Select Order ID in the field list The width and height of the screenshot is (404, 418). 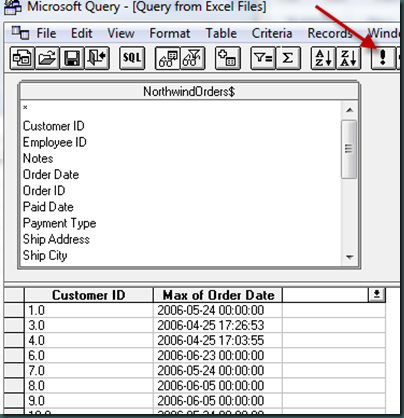pos(44,191)
